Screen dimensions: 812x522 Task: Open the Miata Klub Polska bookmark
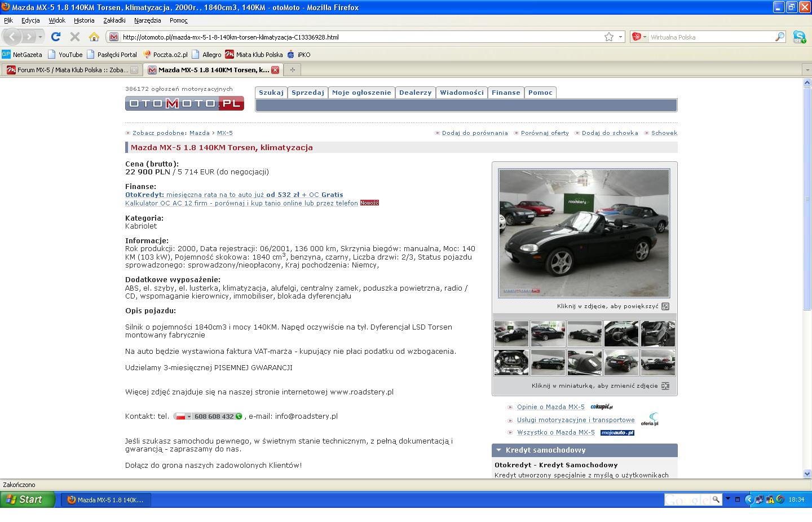pos(254,55)
